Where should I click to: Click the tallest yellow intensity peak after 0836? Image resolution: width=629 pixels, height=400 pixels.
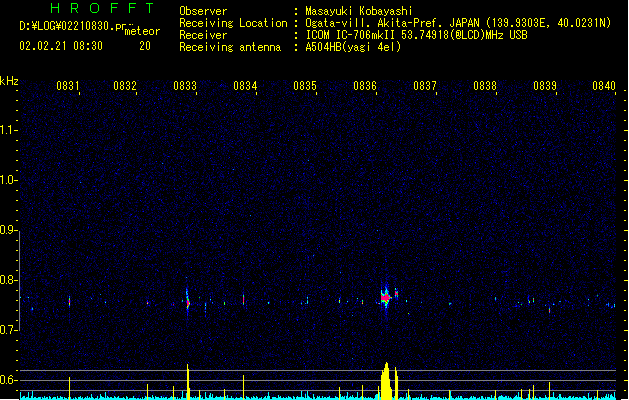386,381
